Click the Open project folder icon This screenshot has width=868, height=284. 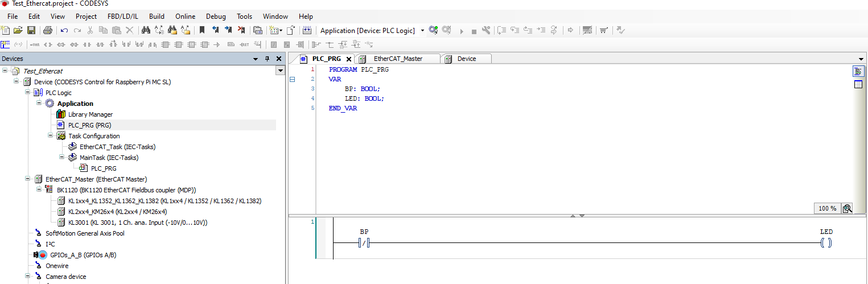click(x=18, y=30)
